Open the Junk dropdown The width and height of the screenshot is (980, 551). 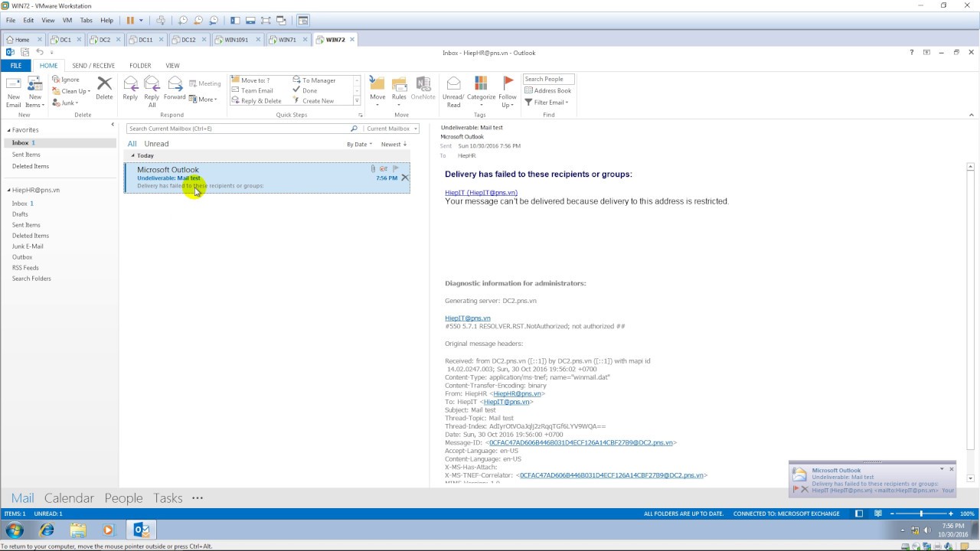click(65, 103)
